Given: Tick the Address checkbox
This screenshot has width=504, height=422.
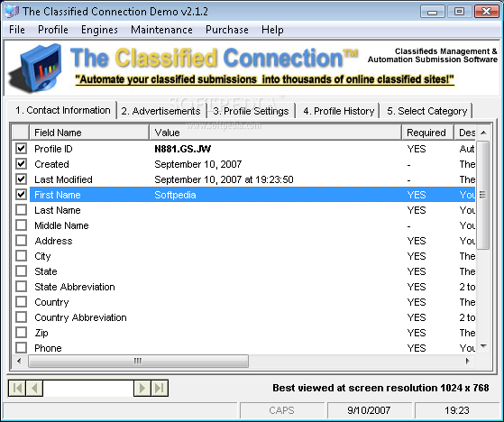Looking at the screenshot, I should pos(22,241).
